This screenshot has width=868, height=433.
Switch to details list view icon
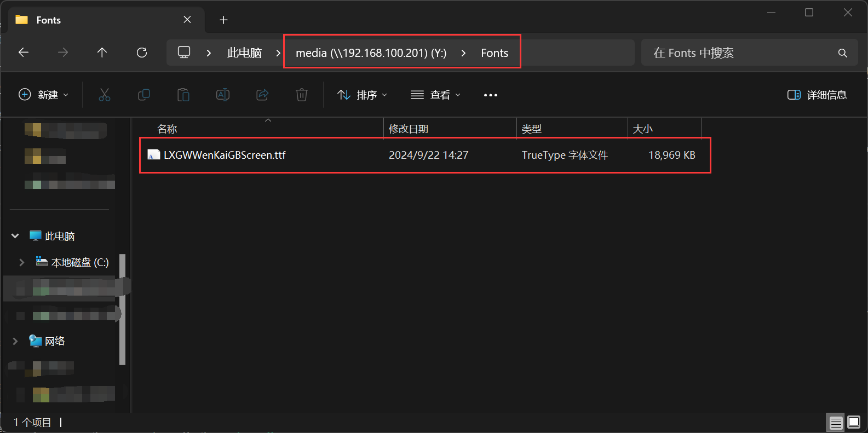836,423
